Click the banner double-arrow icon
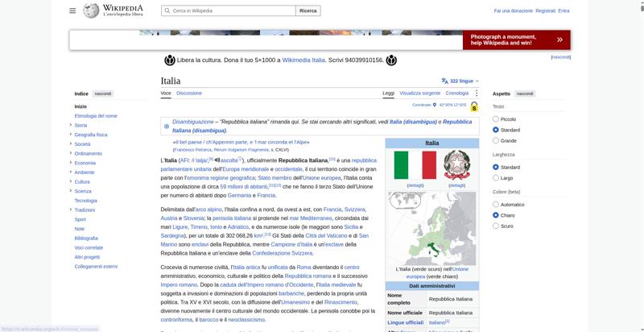This screenshot has width=644, height=332. 559,39
